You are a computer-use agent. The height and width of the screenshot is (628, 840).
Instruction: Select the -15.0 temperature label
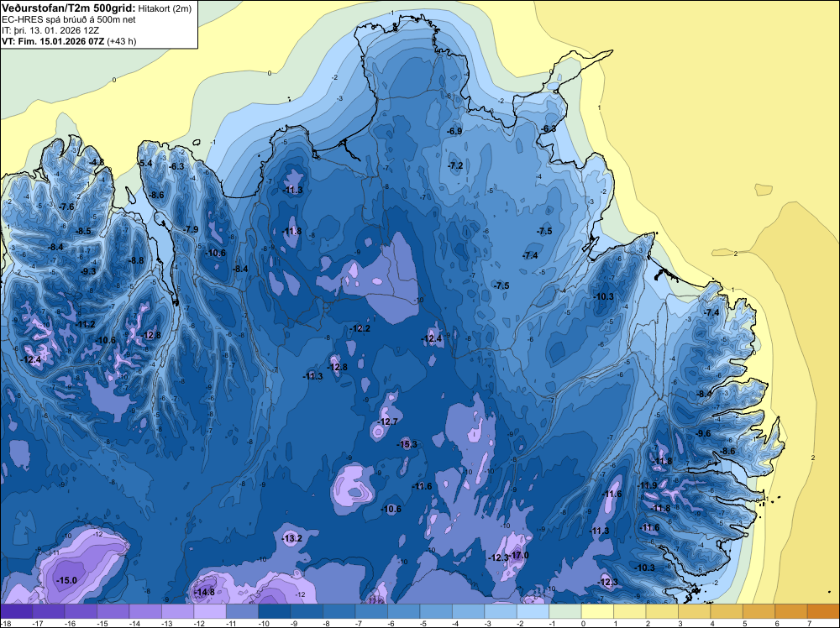pyautogui.click(x=67, y=580)
